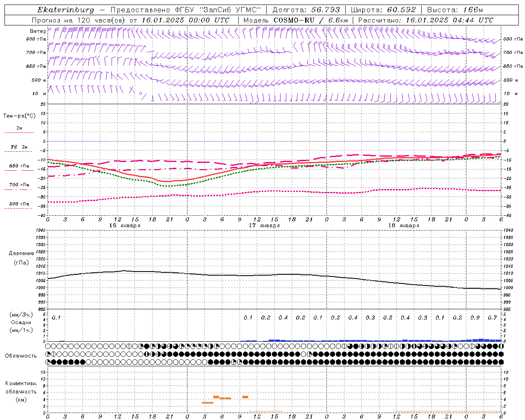The width and height of the screenshot is (525, 420).
Task: Click the Ekaterinburg station title
Action: 66,10
